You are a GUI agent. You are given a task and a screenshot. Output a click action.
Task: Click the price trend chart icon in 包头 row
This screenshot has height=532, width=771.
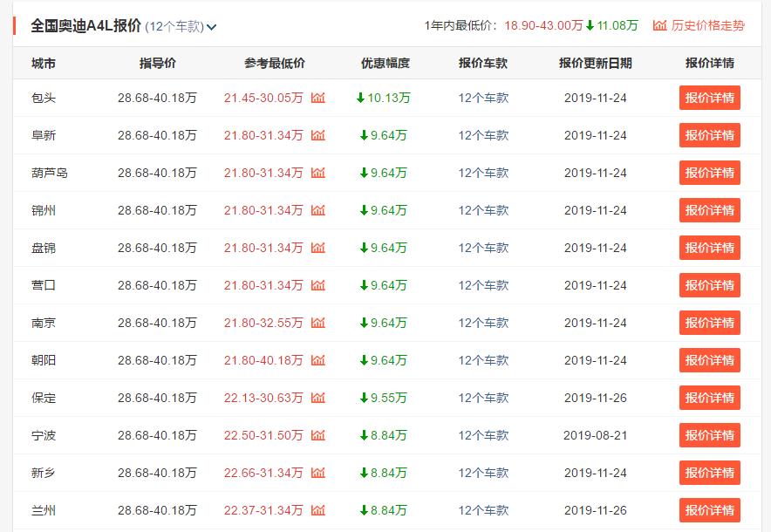pos(318,98)
